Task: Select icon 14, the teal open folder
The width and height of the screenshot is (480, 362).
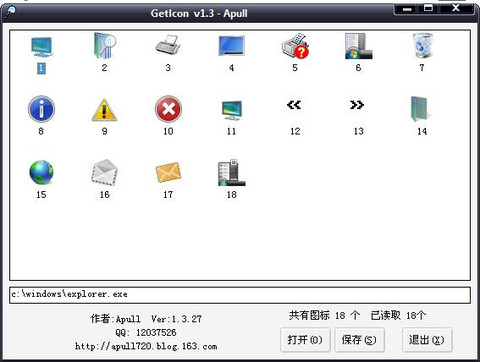Action: (x=420, y=109)
